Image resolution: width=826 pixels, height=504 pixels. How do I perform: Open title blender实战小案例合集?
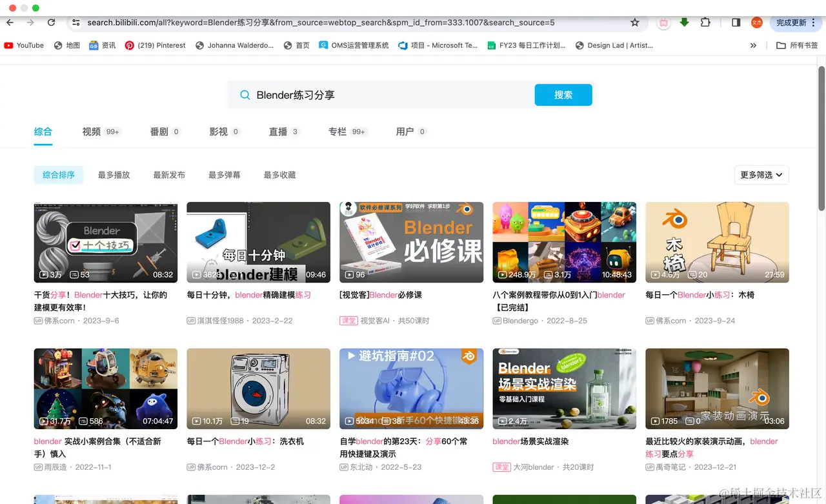point(97,447)
